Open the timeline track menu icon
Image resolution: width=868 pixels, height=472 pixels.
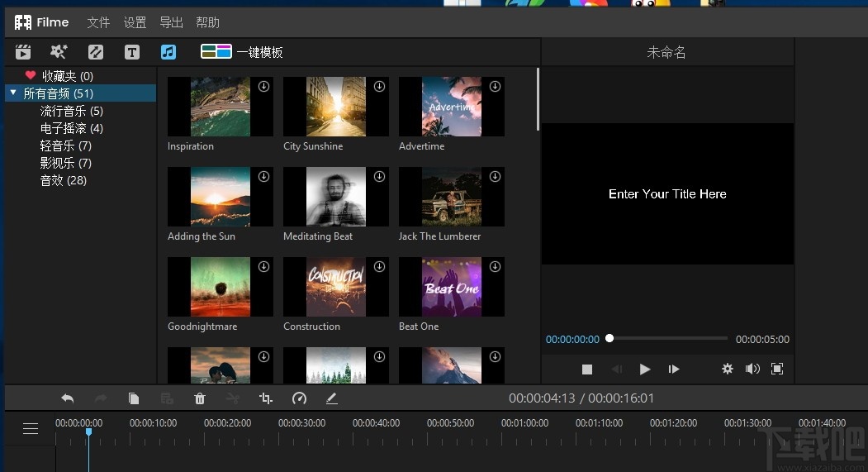(31, 428)
